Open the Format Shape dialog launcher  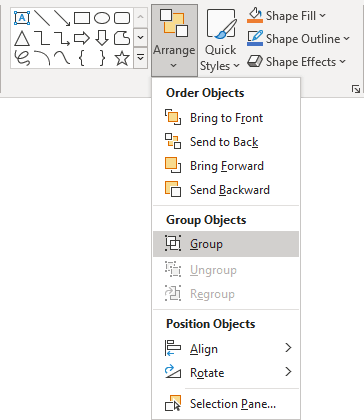356,89
